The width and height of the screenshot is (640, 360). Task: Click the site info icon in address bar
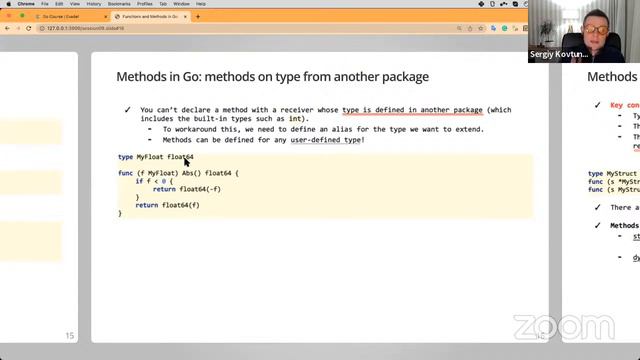tap(42, 28)
